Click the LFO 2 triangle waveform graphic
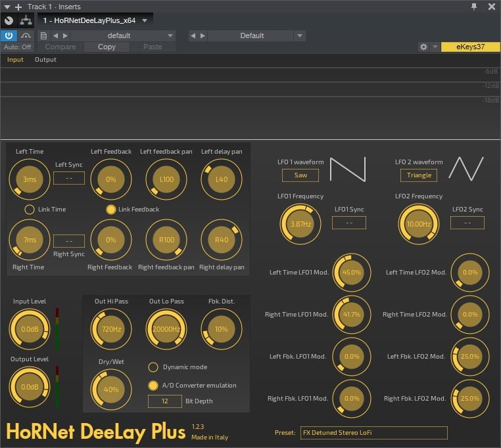 click(466, 169)
